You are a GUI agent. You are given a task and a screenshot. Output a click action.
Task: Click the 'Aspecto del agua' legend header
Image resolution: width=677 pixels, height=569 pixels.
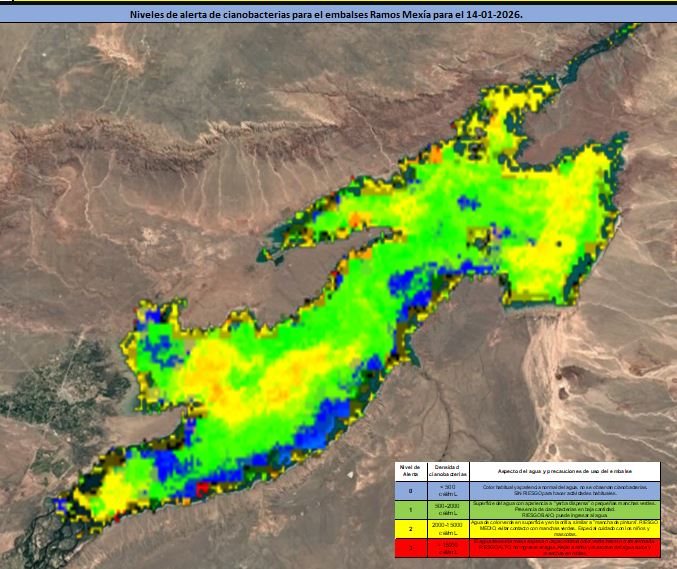559,470
